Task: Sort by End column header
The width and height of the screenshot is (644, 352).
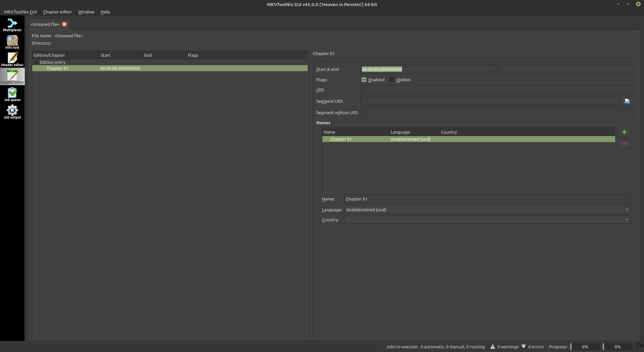Action: point(164,55)
